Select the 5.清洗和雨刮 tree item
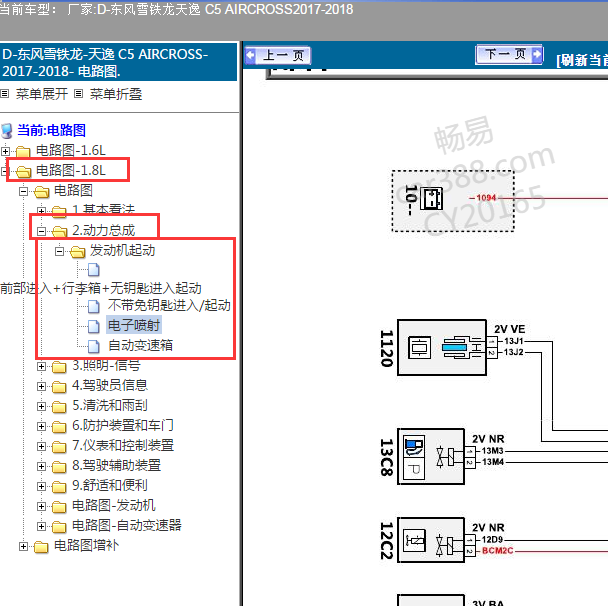Image resolution: width=608 pixels, height=606 pixels. coord(110,406)
